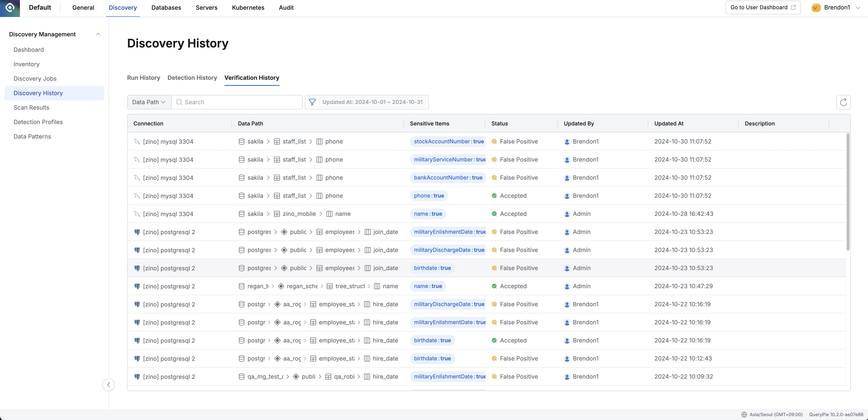
Task: Click the Asia/Seoul timezone text
Action: (x=776, y=415)
